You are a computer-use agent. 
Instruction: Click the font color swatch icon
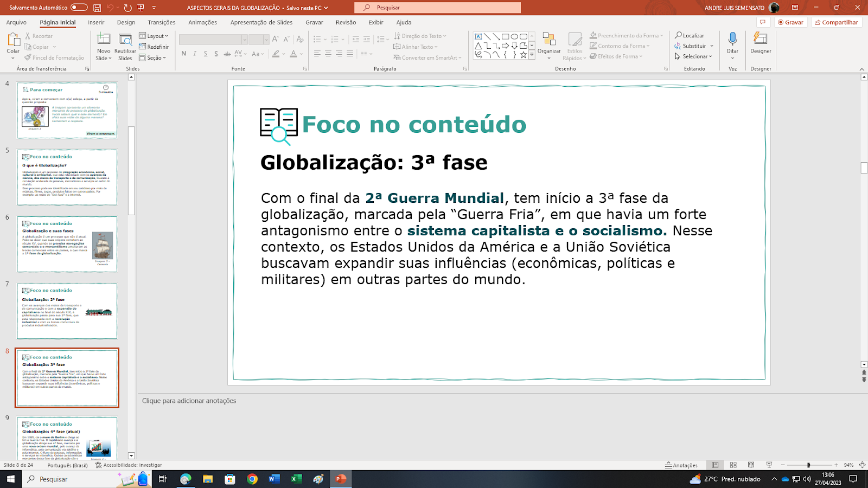[x=293, y=54]
